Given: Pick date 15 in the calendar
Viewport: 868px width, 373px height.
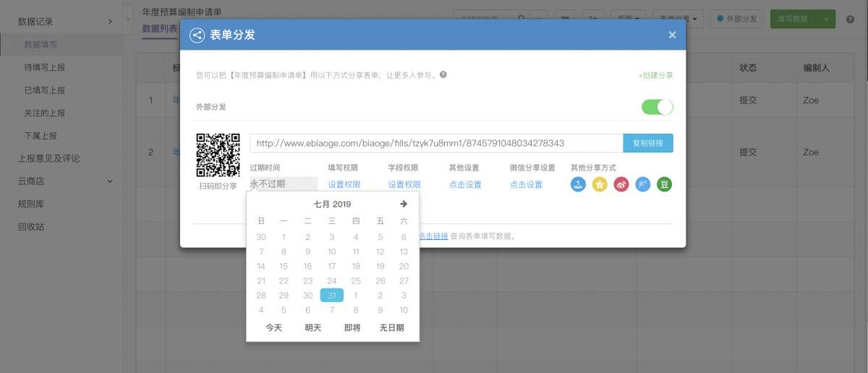Looking at the screenshot, I should [x=284, y=266].
